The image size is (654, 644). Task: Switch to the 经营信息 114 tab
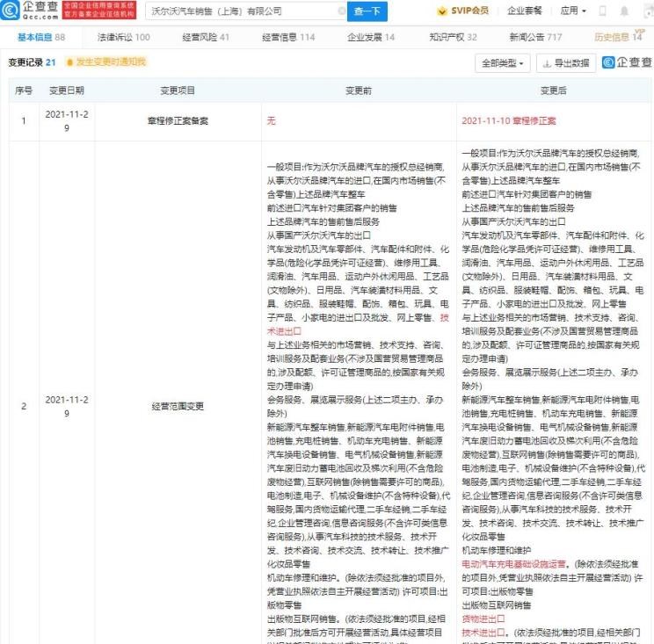point(288,37)
